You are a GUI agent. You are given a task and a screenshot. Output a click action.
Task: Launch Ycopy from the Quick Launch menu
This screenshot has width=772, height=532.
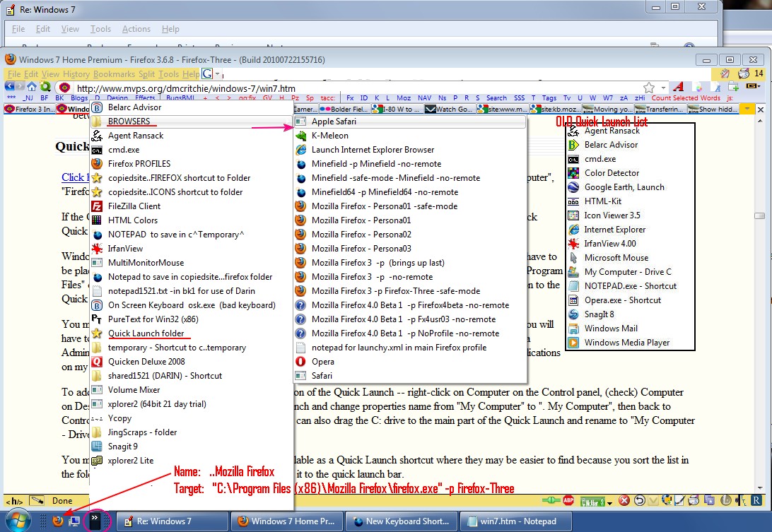(192, 418)
